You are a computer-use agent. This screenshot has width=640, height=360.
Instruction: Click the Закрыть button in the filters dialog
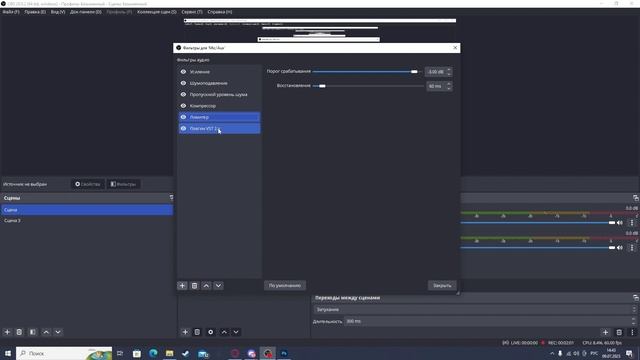[x=442, y=286]
